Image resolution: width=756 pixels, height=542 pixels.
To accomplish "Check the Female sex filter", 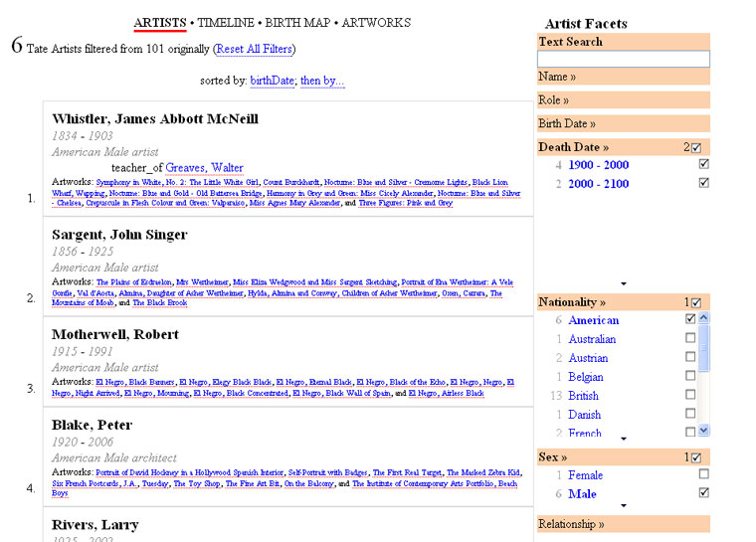I will click(x=704, y=475).
